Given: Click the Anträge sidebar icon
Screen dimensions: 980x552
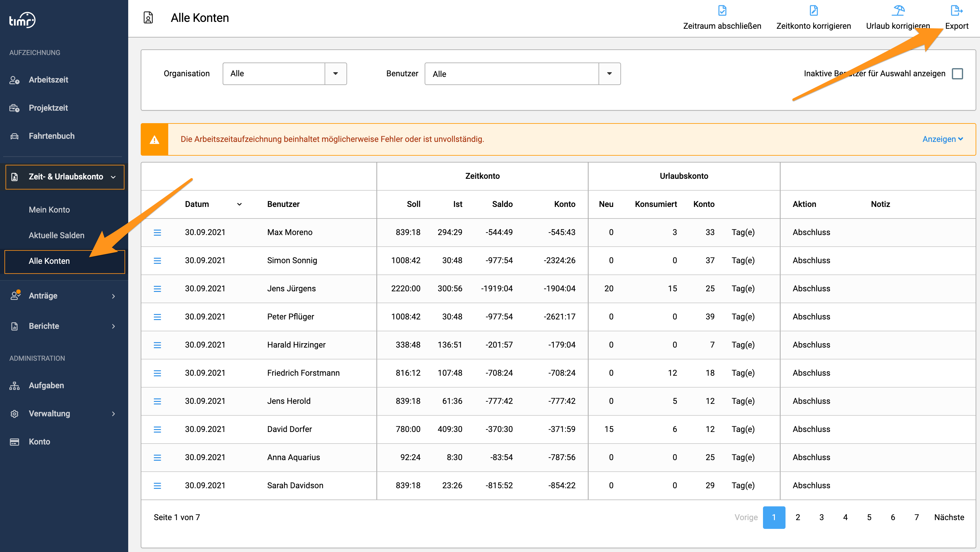Looking at the screenshot, I should 15,295.
